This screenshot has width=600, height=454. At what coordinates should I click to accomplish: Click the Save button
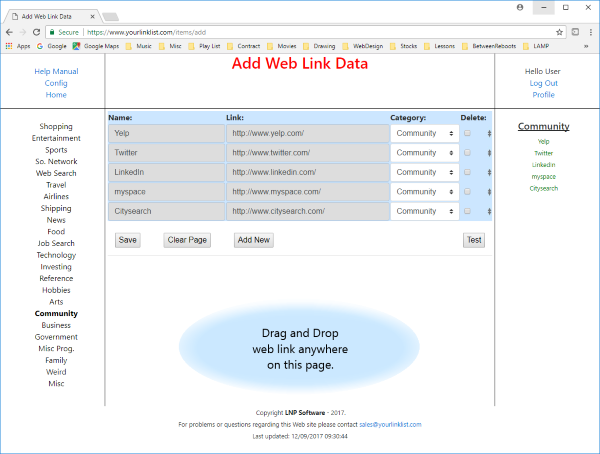tap(127, 240)
